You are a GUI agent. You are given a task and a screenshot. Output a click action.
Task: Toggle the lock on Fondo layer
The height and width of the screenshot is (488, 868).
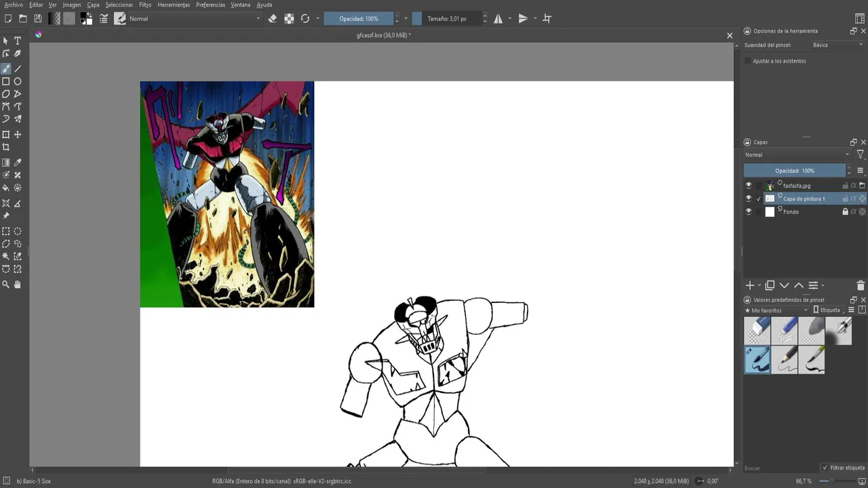click(x=845, y=211)
